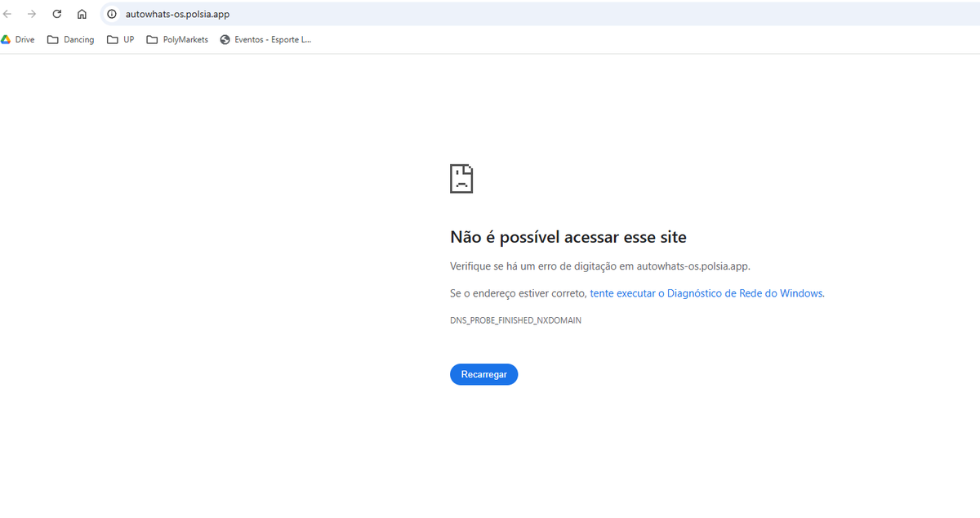Viewport: 980px width, 518px height.
Task: Click the Recarregar button
Action: 483,374
